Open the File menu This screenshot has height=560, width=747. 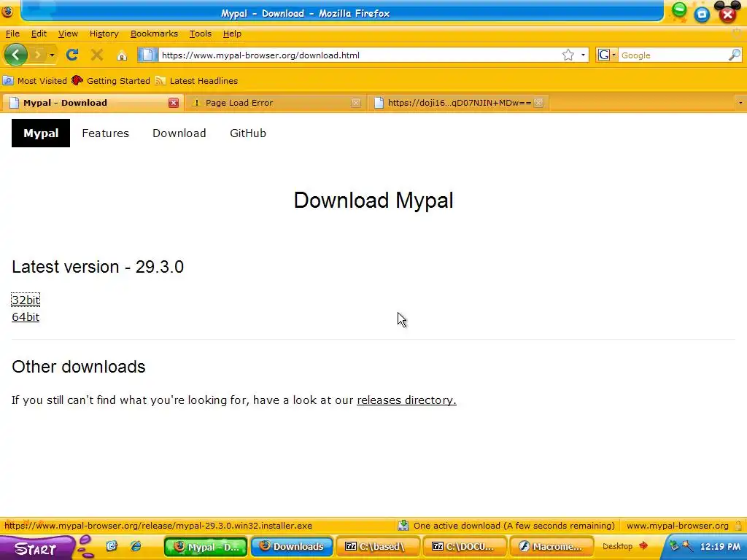click(x=12, y=34)
